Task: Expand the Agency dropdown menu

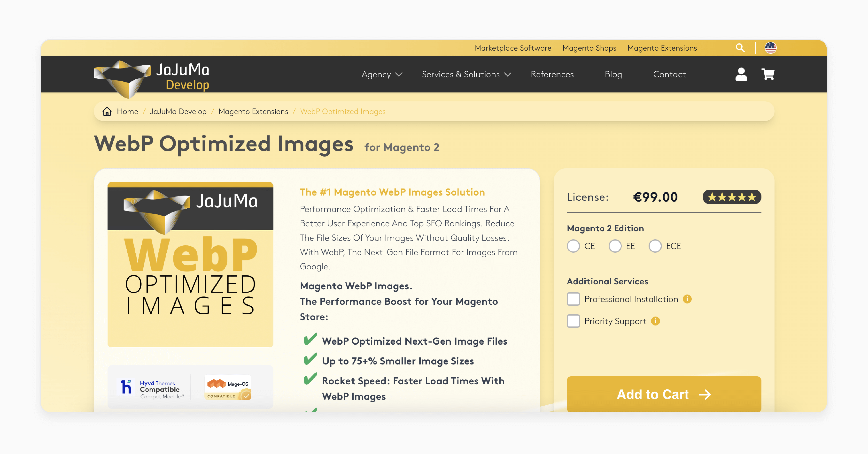Action: tap(382, 75)
